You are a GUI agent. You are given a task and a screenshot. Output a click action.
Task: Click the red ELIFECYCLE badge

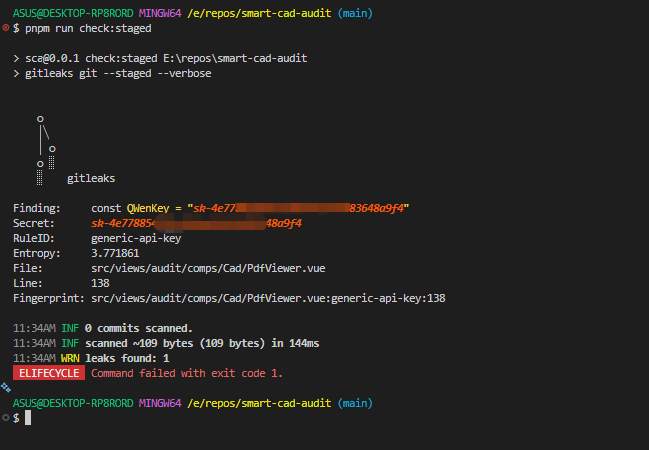(49, 373)
